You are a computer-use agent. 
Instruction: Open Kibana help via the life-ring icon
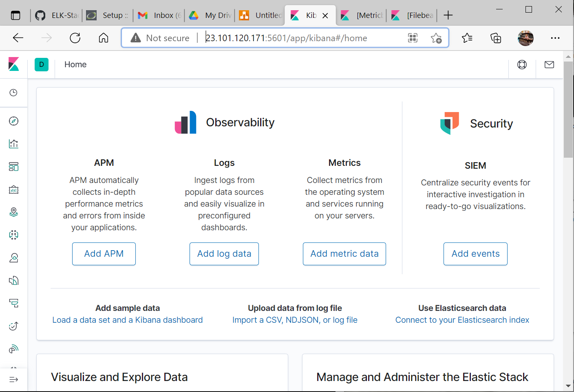coord(522,64)
